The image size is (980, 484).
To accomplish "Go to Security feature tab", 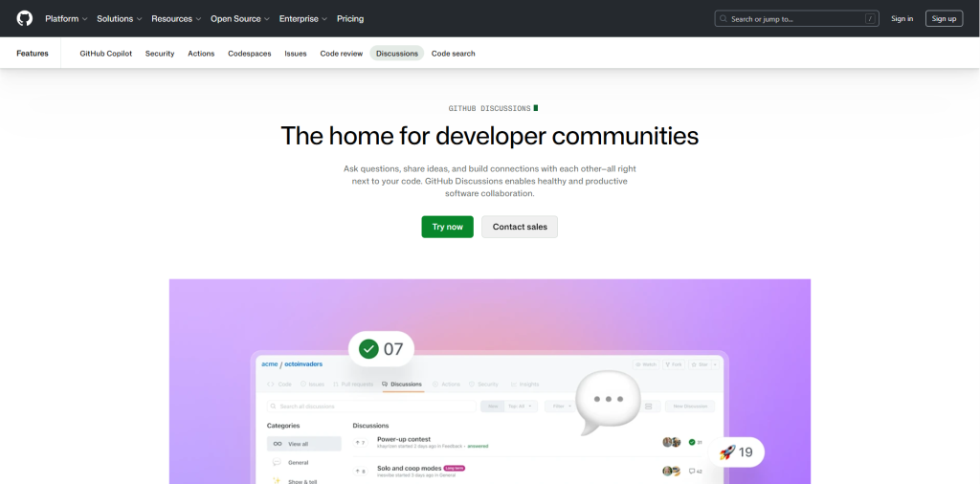I will (x=160, y=54).
